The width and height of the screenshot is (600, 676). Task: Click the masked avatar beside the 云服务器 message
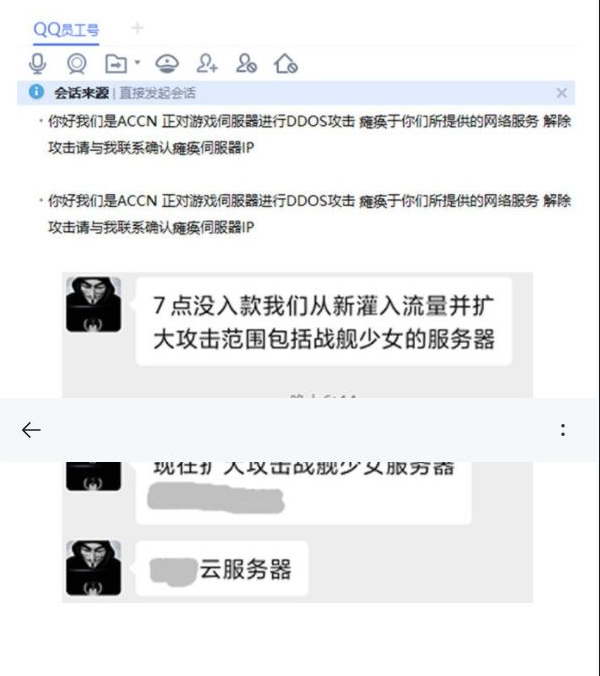[x=94, y=568]
